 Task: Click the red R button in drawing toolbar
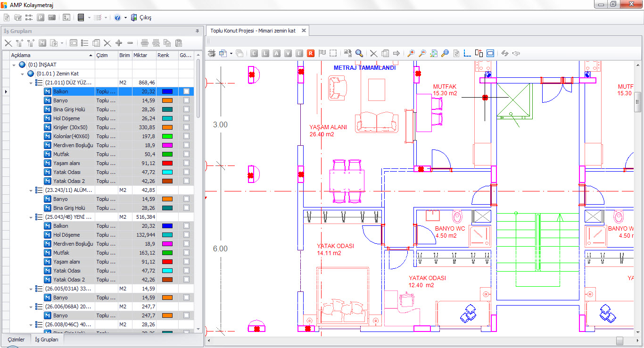311,53
